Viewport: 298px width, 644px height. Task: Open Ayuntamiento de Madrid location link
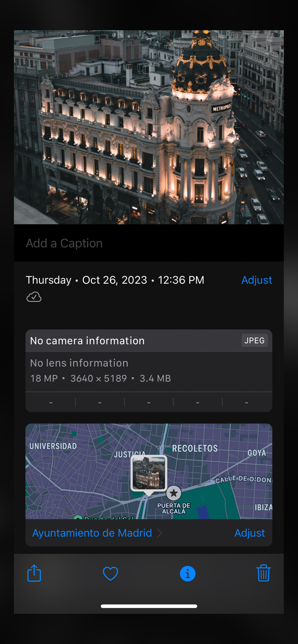tap(92, 533)
